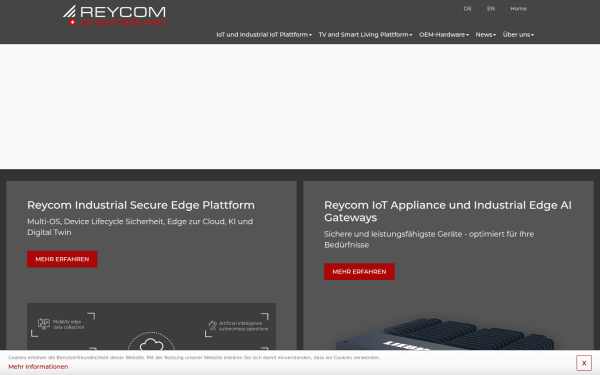Image resolution: width=600 pixels, height=375 pixels.
Task: Click the Mobility edge data collection icon
Action: point(44,324)
